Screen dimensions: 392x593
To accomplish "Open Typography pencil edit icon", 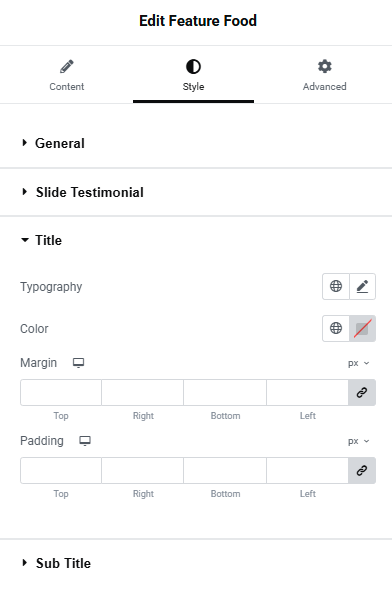I will (x=363, y=286).
